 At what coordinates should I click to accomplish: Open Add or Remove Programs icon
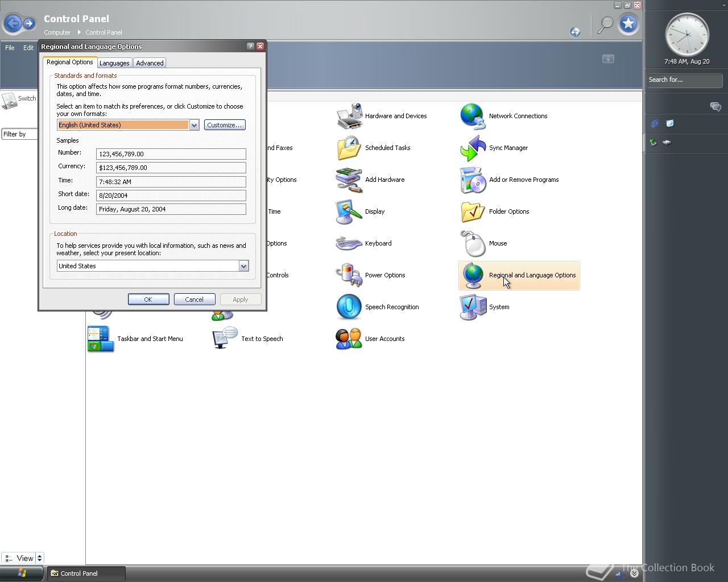473,180
